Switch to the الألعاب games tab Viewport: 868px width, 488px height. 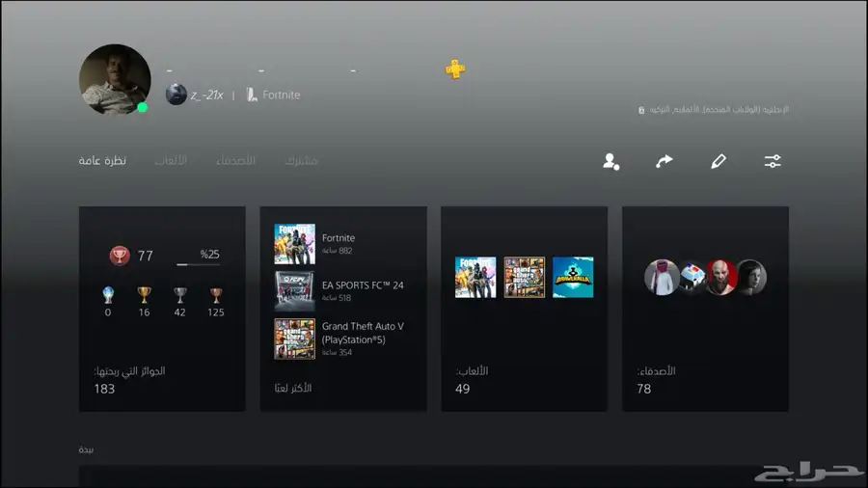coord(171,160)
